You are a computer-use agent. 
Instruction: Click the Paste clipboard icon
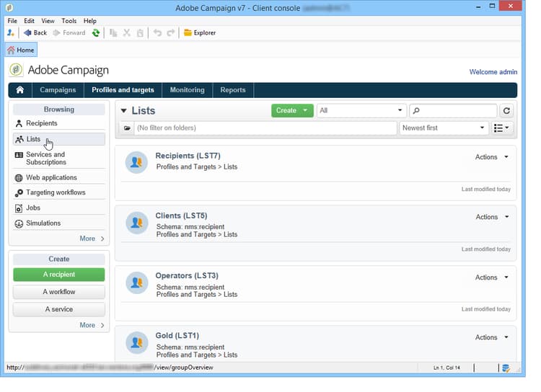pos(140,32)
